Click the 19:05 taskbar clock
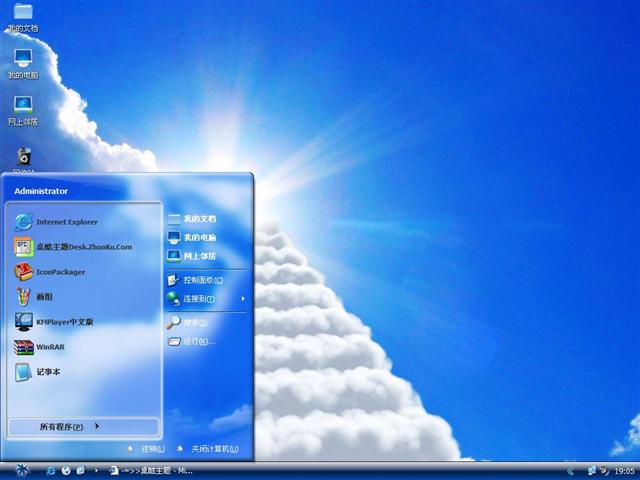 (624, 471)
